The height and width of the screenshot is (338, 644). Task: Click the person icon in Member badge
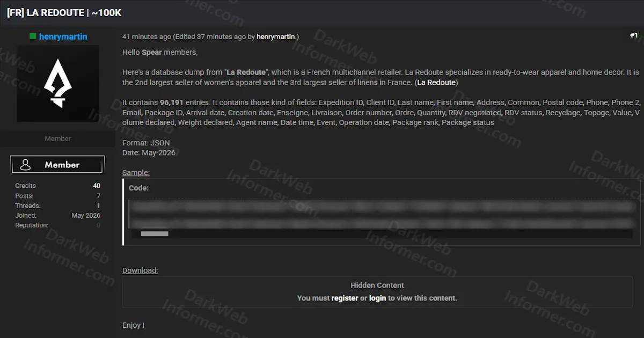pos(25,165)
